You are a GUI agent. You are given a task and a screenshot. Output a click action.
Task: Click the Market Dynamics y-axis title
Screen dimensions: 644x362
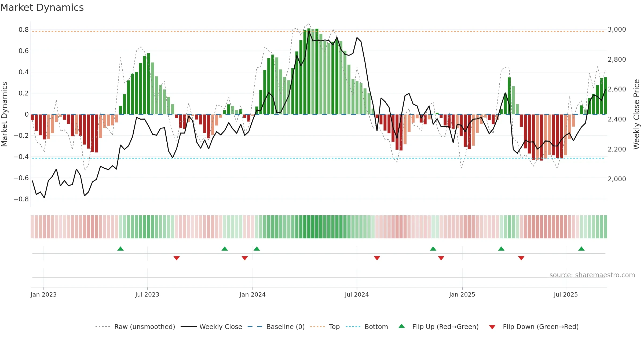4,114
